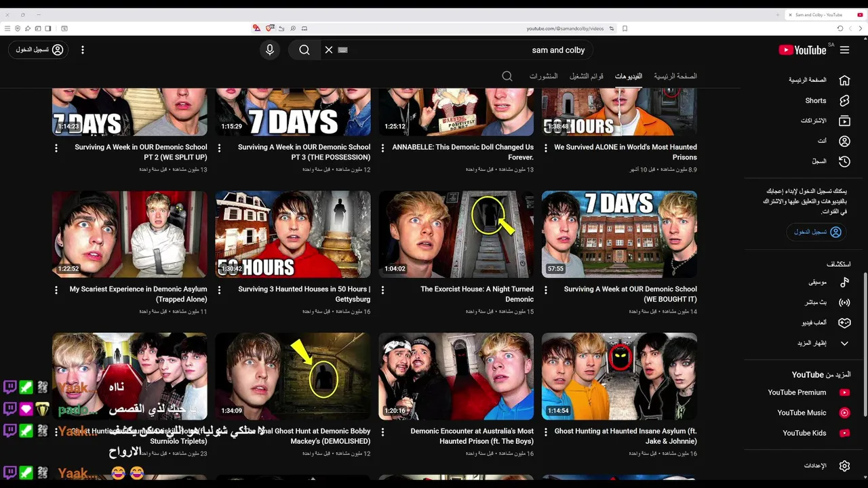Viewport: 868px width, 488px height.
Task: Play the 1:14:54 Insane Asylum thumbnail
Action: pyautogui.click(x=619, y=376)
